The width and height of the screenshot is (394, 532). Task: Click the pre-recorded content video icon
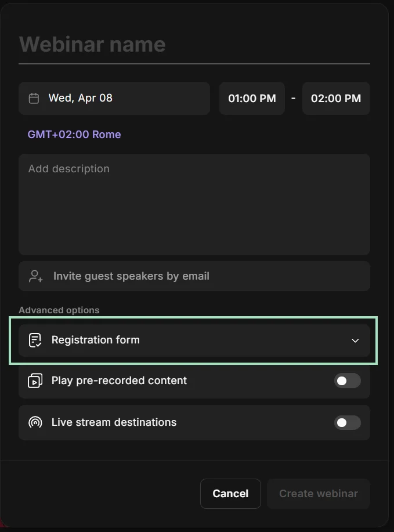pos(34,381)
